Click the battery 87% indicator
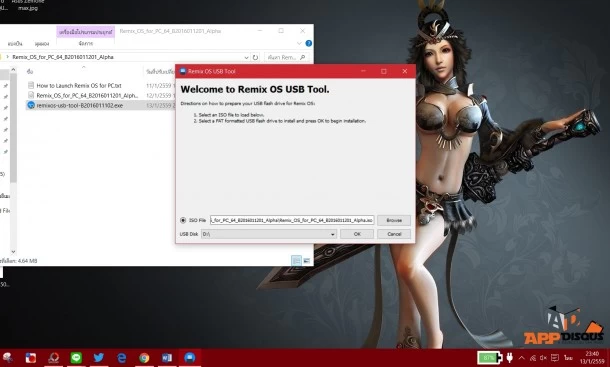 click(489, 357)
